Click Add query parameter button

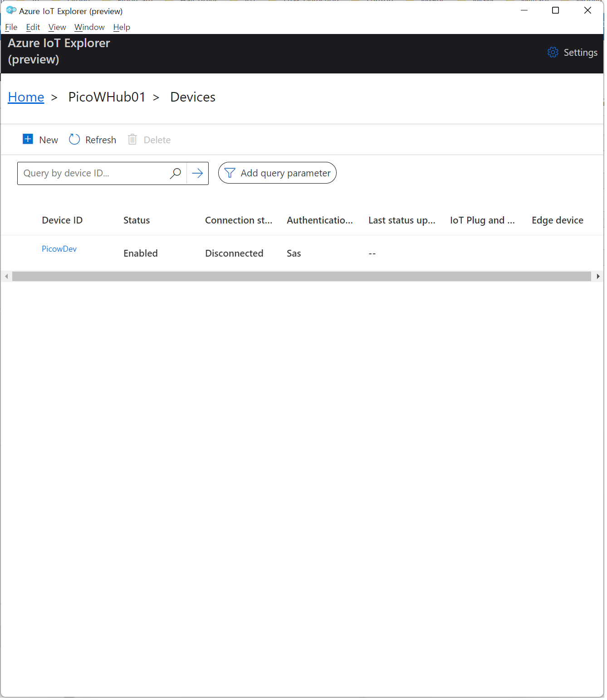277,173
